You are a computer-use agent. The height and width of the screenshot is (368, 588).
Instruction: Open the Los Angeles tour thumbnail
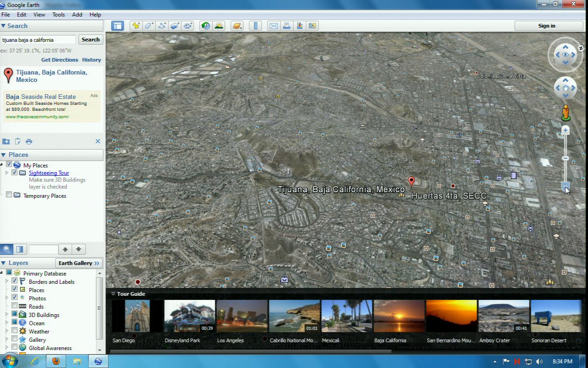pyautogui.click(x=242, y=316)
